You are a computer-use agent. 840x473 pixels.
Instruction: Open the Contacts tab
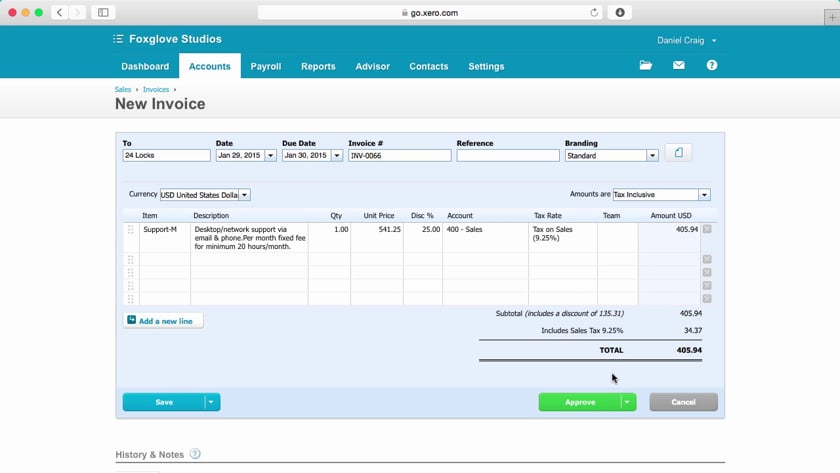(x=429, y=66)
